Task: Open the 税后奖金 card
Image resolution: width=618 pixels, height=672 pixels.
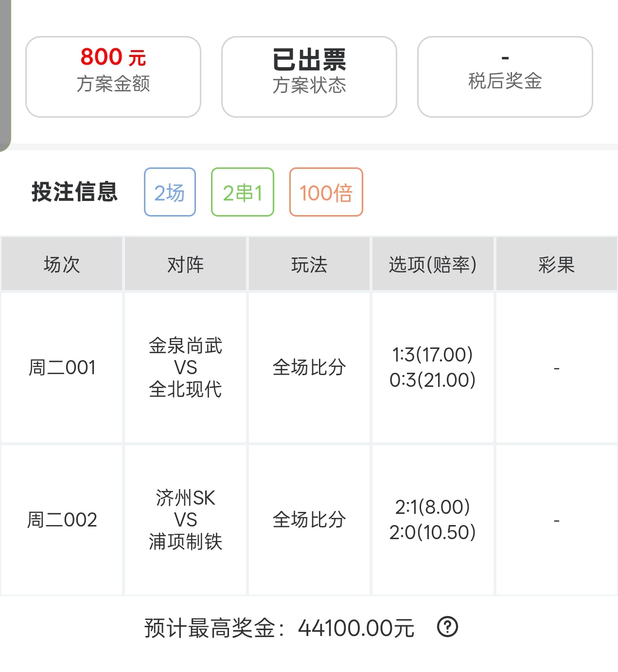Action: click(x=505, y=77)
